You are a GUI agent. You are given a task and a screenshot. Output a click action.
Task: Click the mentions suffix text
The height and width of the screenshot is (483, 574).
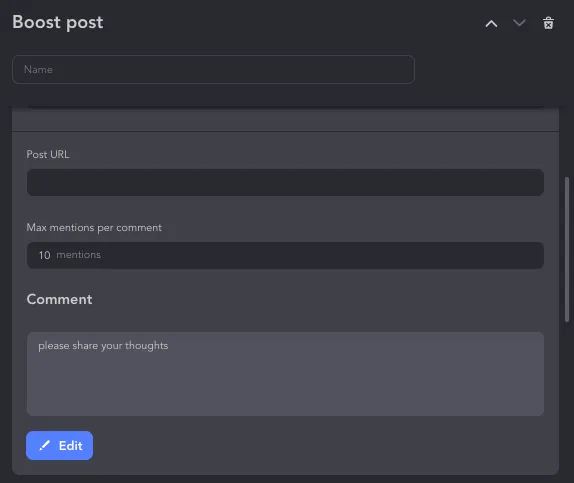[78, 255]
